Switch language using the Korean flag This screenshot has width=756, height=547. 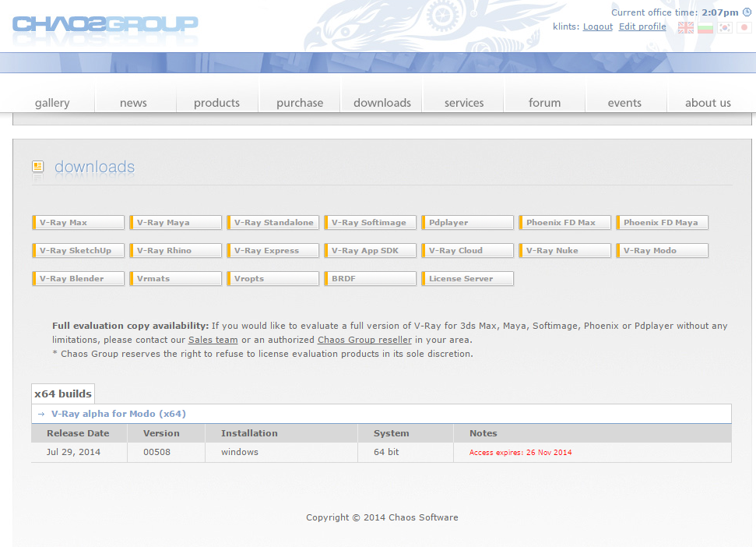coord(725,27)
